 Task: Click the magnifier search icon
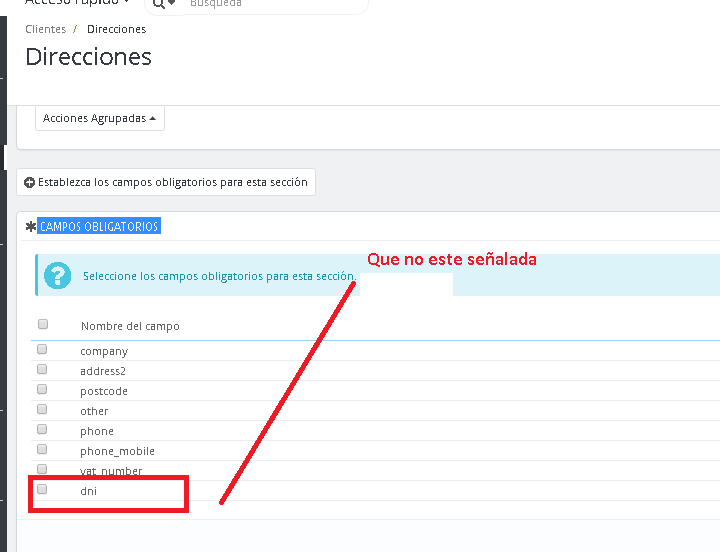point(159,4)
